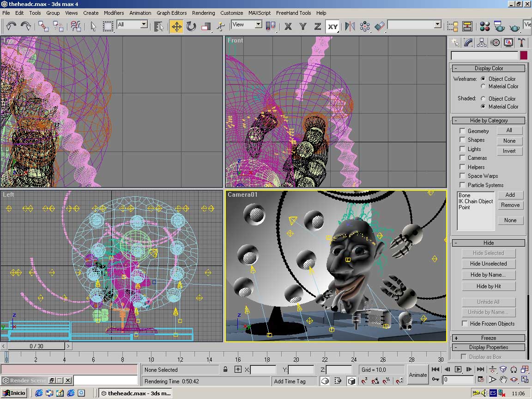532x399 pixels.
Task: Select the Rotate transform tool
Action: 191,26
